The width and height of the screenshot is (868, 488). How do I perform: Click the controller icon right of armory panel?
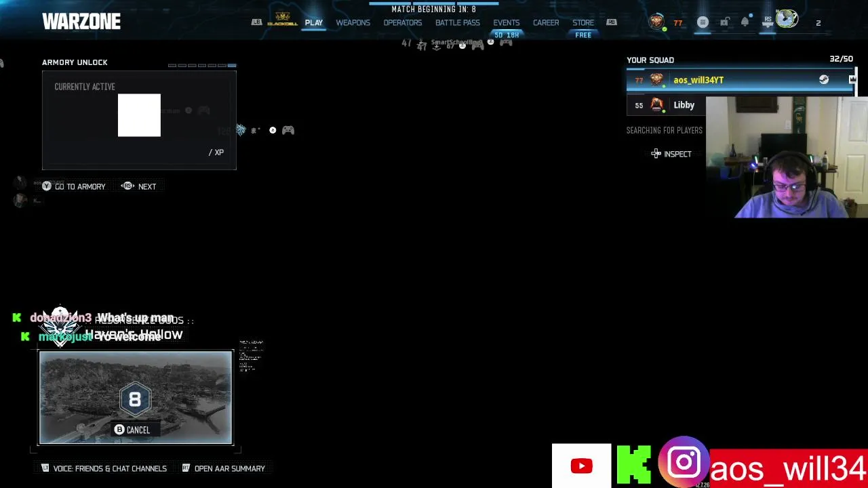click(288, 130)
